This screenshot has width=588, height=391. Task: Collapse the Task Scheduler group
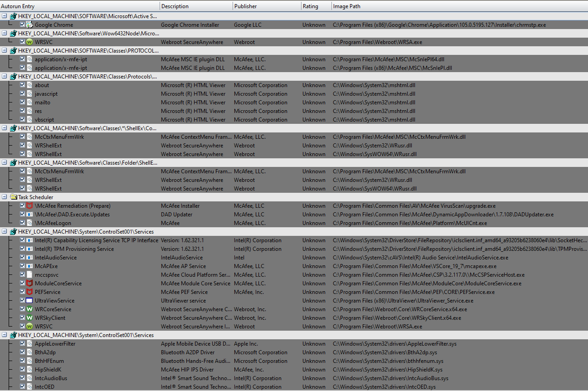point(4,197)
